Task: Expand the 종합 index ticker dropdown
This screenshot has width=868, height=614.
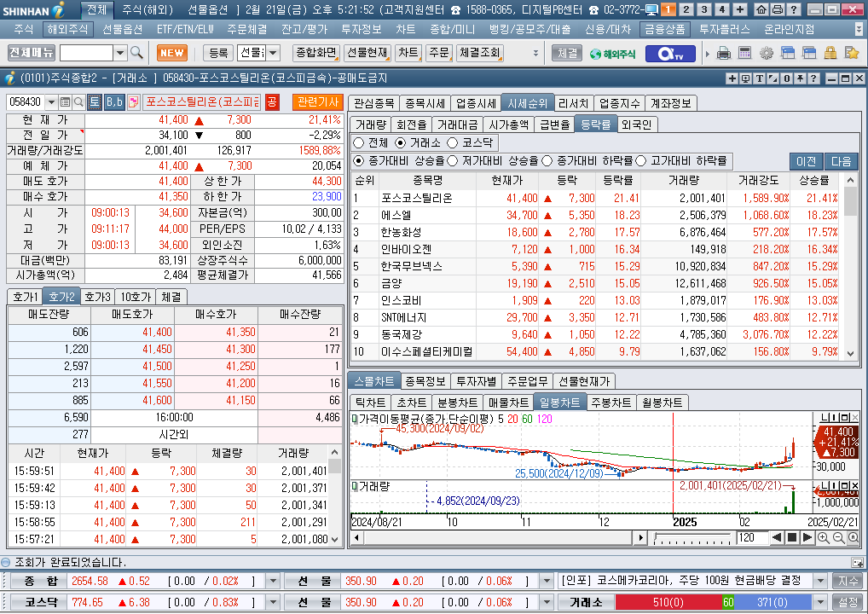Action: point(272,581)
